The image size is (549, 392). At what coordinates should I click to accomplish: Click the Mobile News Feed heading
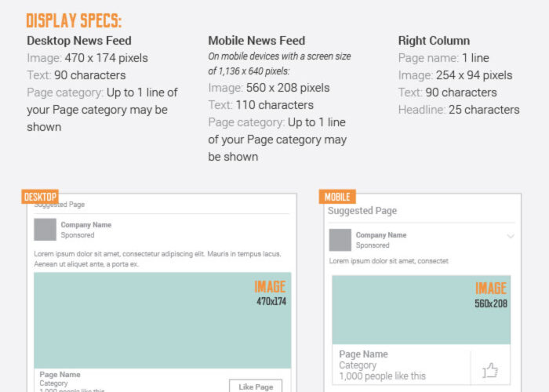256,41
